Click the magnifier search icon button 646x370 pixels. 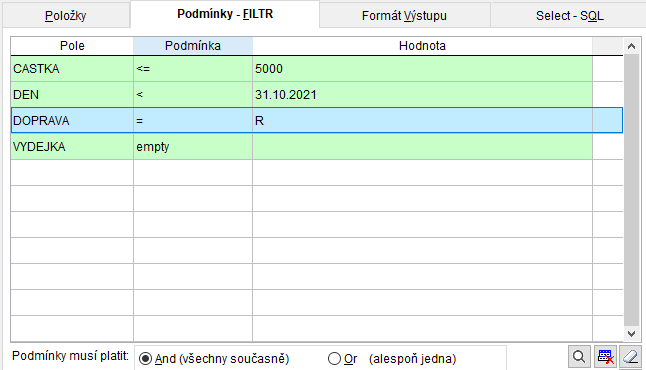[579, 357]
